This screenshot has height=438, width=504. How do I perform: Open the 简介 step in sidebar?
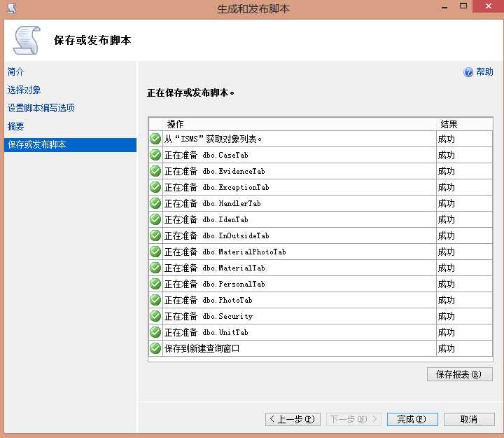[15, 71]
